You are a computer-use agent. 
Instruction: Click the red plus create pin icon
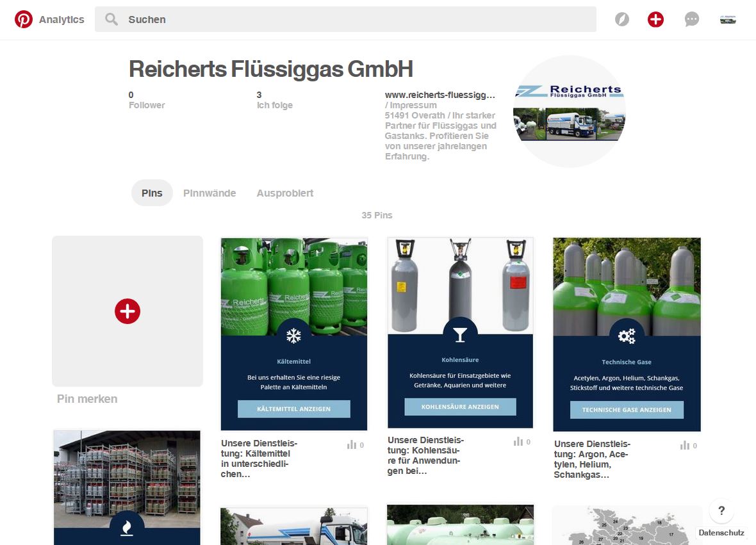coord(655,19)
